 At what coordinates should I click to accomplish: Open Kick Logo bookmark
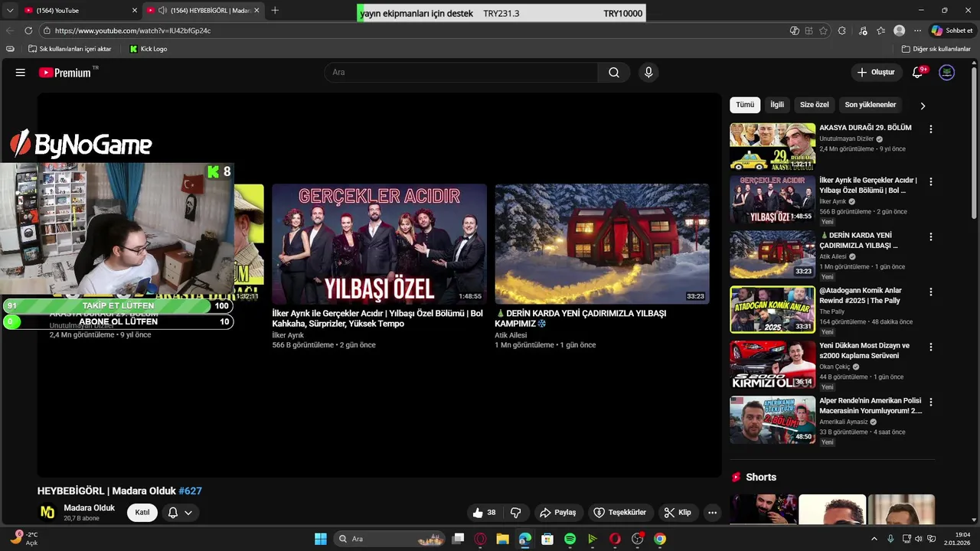click(148, 49)
